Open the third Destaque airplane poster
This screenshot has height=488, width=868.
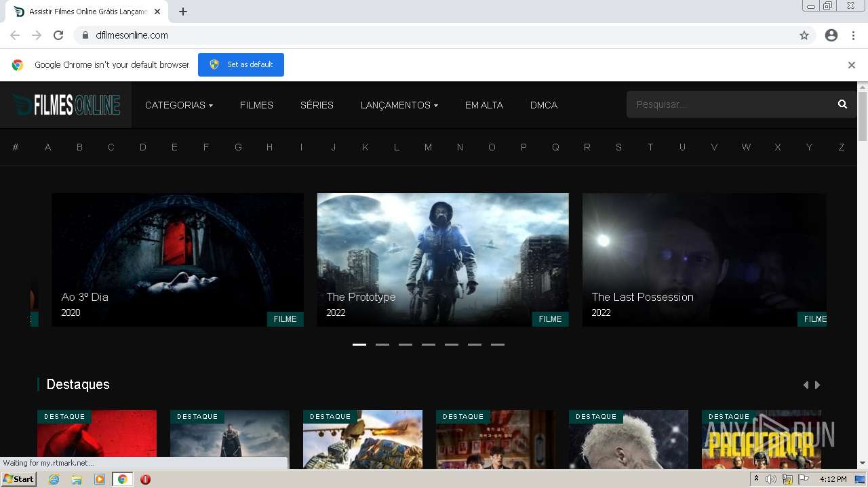(x=363, y=440)
